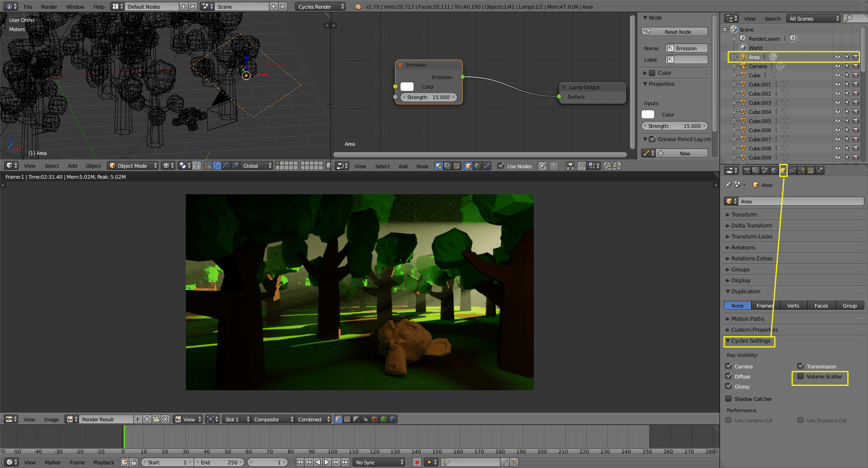Enable the Volume Scatter ray visibility
Screen dimensions: 868x468
800,377
